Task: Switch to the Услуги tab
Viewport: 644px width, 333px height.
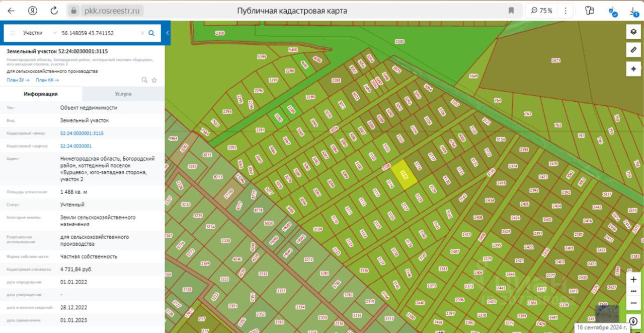Action: tap(123, 94)
